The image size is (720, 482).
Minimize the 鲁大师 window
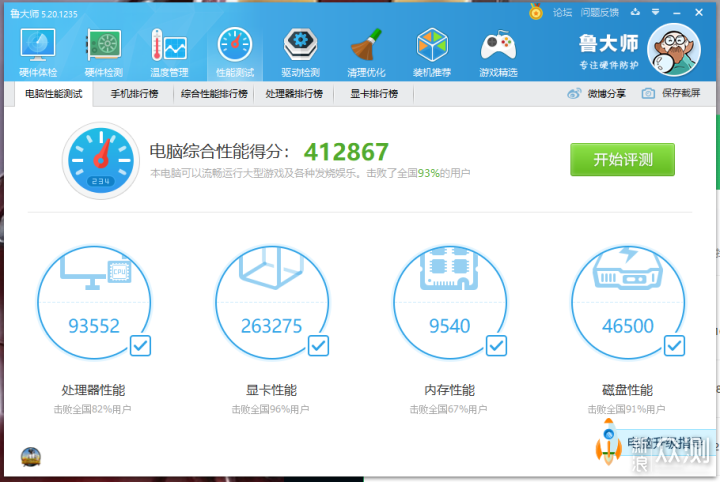click(676, 13)
